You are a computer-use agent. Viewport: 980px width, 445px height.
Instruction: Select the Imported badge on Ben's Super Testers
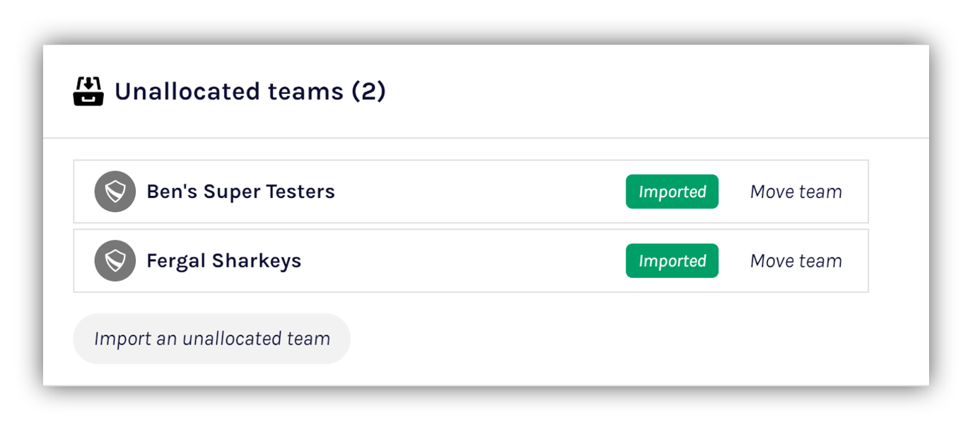[672, 192]
